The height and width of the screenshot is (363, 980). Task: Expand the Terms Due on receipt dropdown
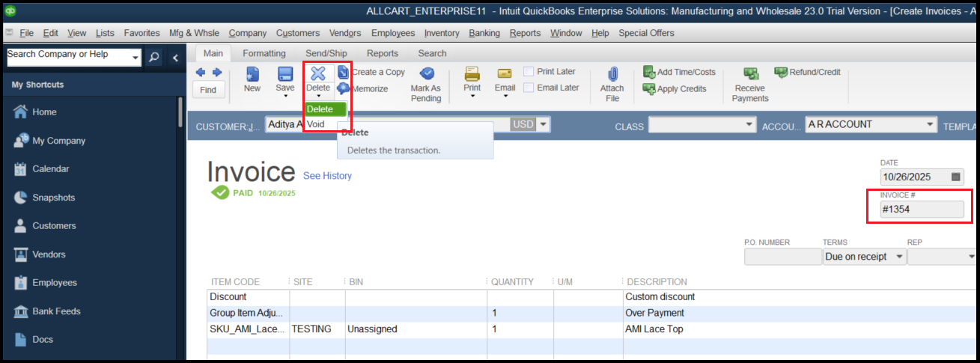point(898,257)
